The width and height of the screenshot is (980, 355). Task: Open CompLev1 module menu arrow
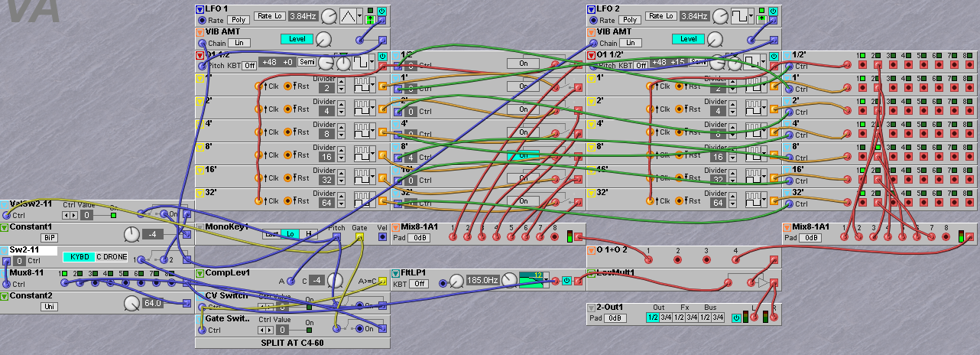[200, 272]
